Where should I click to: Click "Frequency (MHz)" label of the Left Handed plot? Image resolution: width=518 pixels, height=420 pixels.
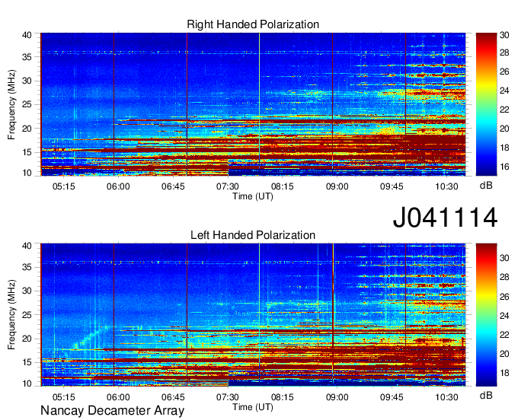pos(11,314)
